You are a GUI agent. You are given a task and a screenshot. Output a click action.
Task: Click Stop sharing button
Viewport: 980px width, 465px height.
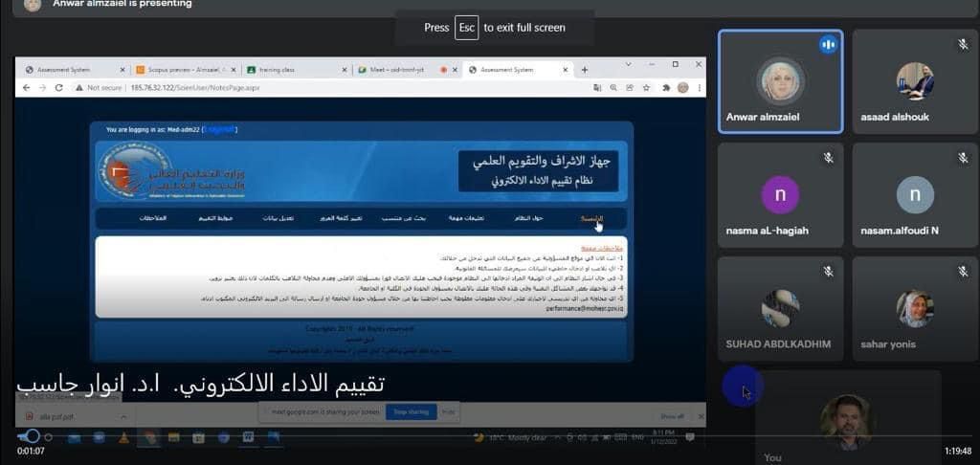click(x=412, y=411)
